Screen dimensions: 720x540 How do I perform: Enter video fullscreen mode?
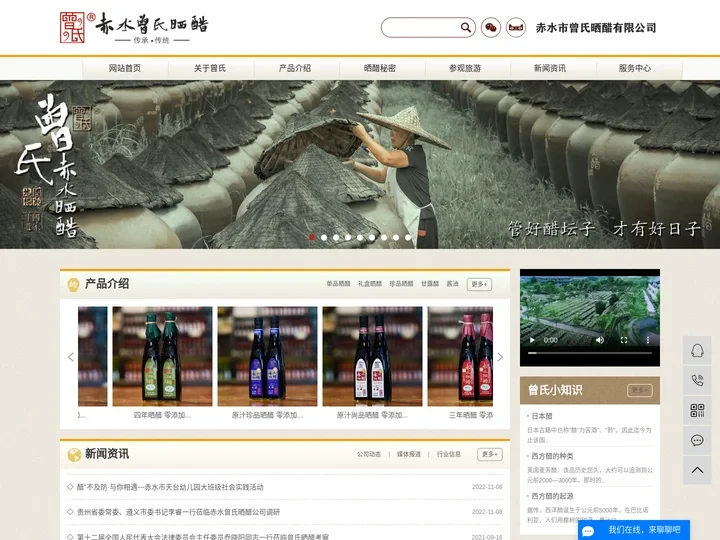624,340
